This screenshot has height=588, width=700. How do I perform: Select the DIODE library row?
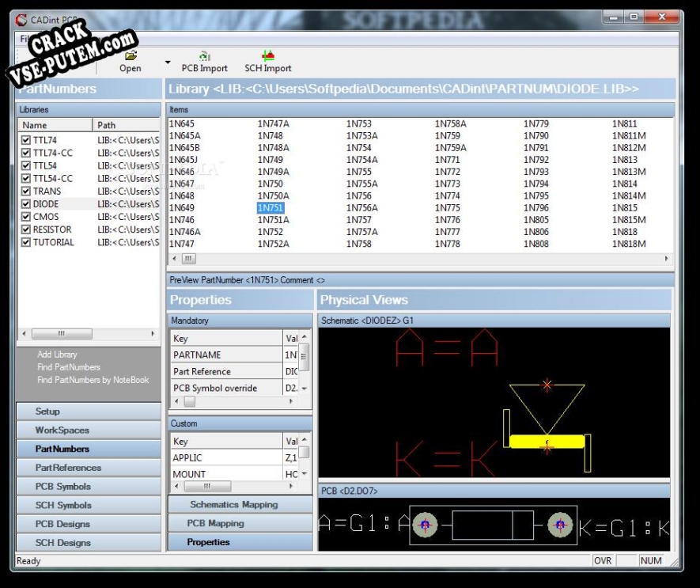tap(89, 203)
